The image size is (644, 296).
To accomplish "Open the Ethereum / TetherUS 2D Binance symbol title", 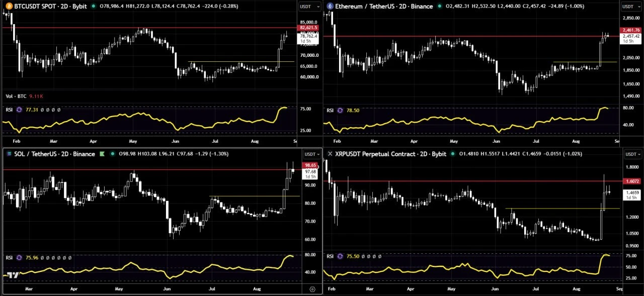I will (384, 6).
